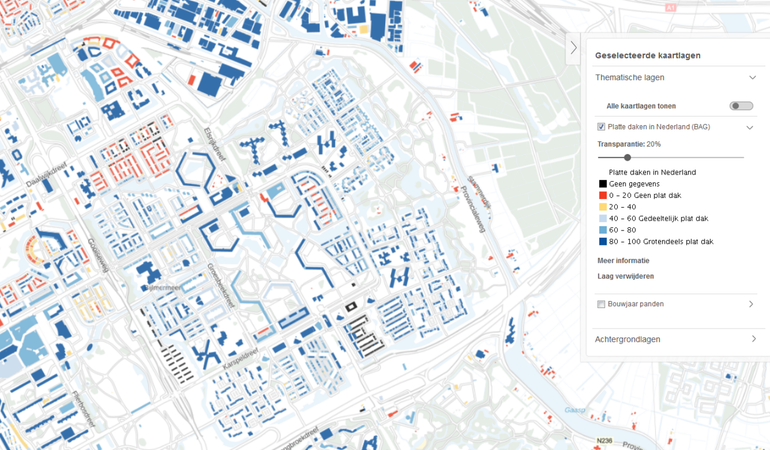The image size is (770, 450).
Task: Click the black Geen gegevens legend swatch
Action: (x=603, y=184)
